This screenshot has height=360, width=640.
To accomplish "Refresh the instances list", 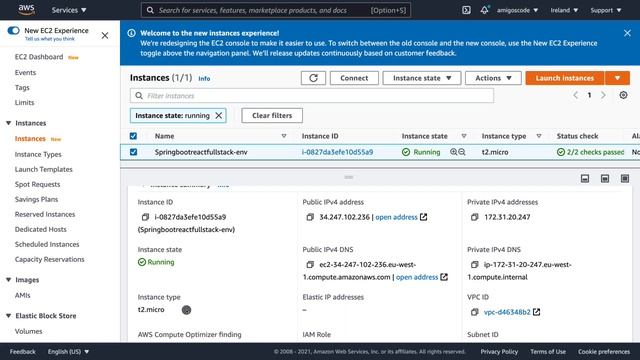I will click(313, 78).
